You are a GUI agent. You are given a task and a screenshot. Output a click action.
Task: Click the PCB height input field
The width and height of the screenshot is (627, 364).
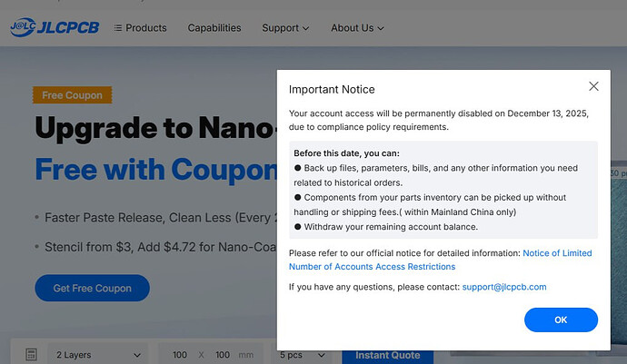(x=222, y=355)
